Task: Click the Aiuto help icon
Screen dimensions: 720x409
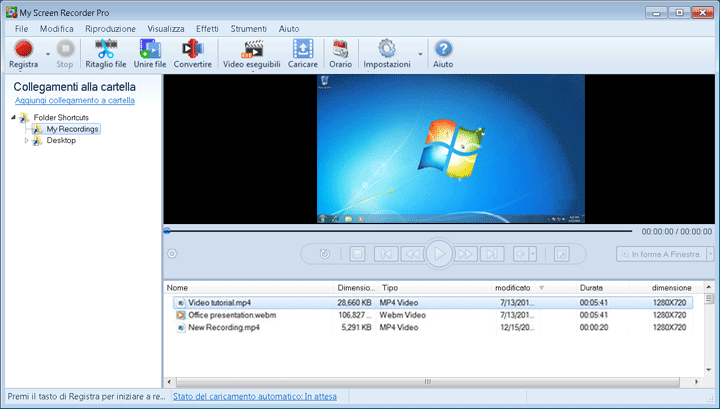Action: pyautogui.click(x=443, y=49)
